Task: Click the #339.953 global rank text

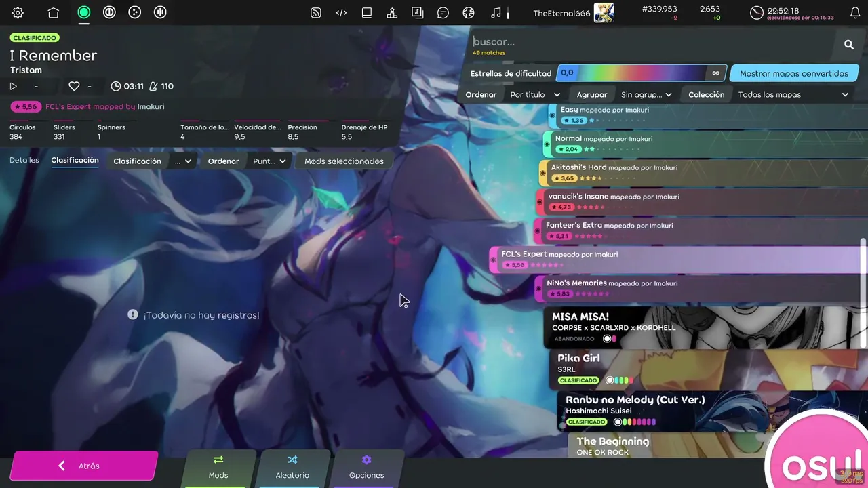Action: tap(659, 9)
